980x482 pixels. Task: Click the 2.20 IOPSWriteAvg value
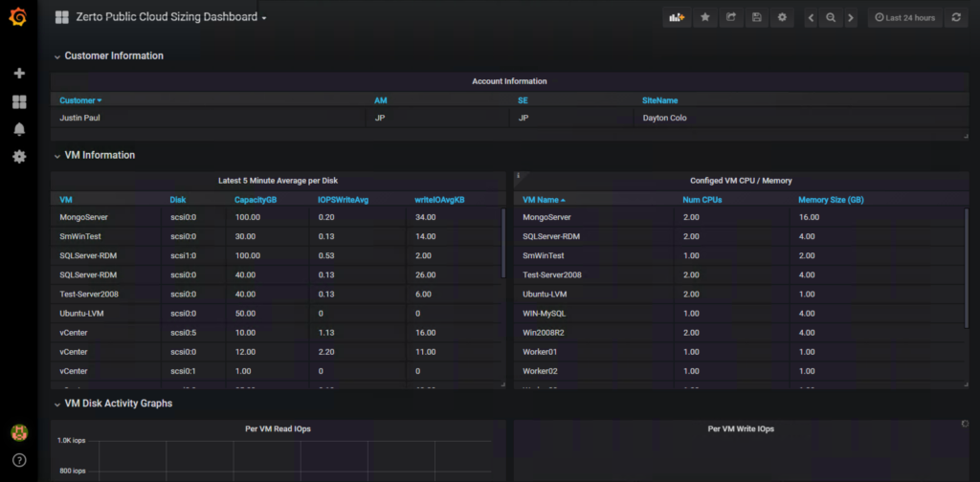point(326,352)
